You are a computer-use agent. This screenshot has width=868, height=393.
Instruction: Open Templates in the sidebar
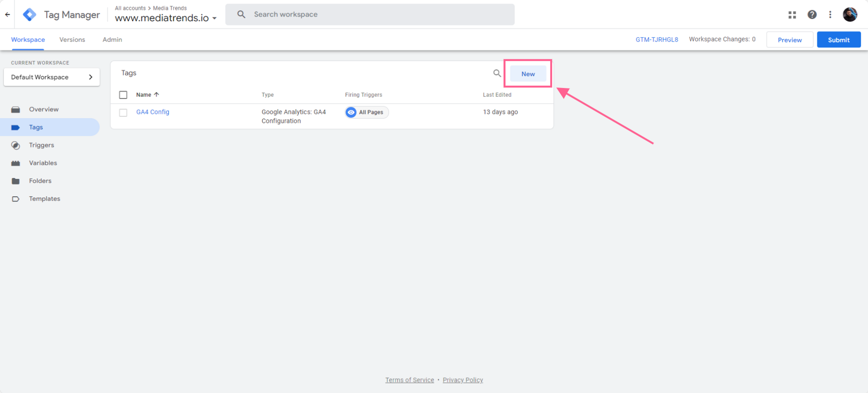pyautogui.click(x=50, y=199)
